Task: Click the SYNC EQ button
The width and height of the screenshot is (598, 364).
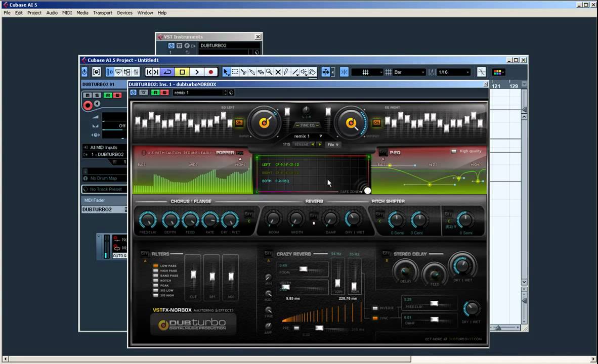Action: tap(307, 125)
